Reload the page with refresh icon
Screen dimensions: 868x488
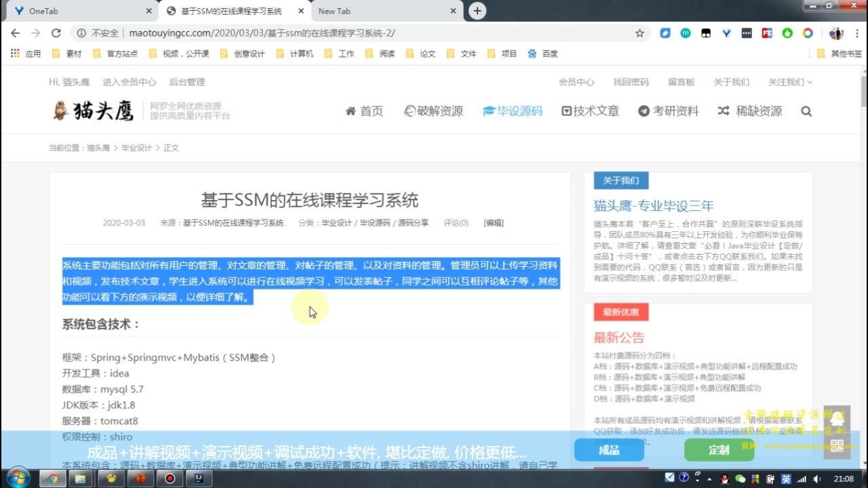(x=56, y=33)
